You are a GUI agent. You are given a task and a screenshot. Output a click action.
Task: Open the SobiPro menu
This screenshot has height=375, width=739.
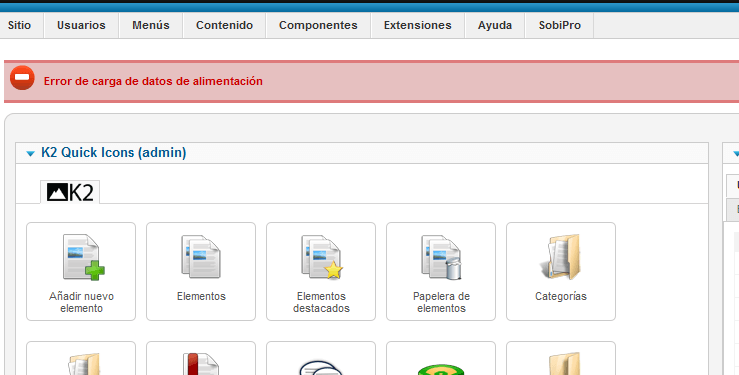point(559,25)
